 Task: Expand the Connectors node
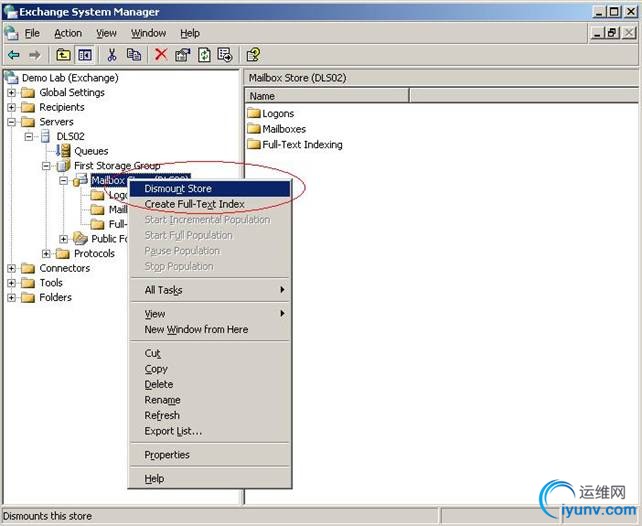pyautogui.click(x=11, y=269)
